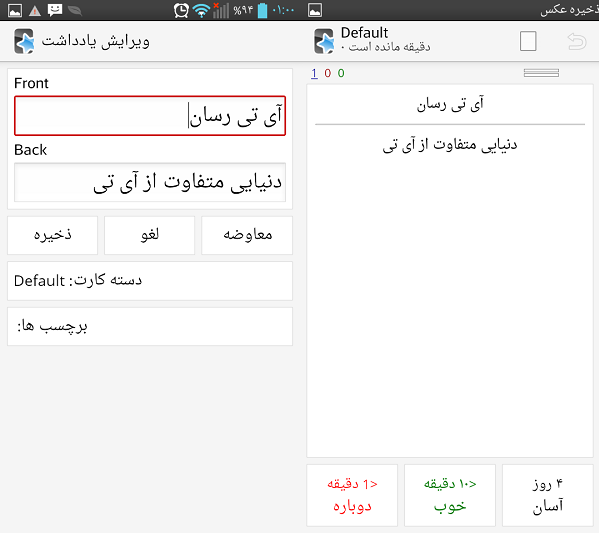Click the Front text field
Image resolution: width=600 pixels, height=533 pixels.
click(150, 116)
